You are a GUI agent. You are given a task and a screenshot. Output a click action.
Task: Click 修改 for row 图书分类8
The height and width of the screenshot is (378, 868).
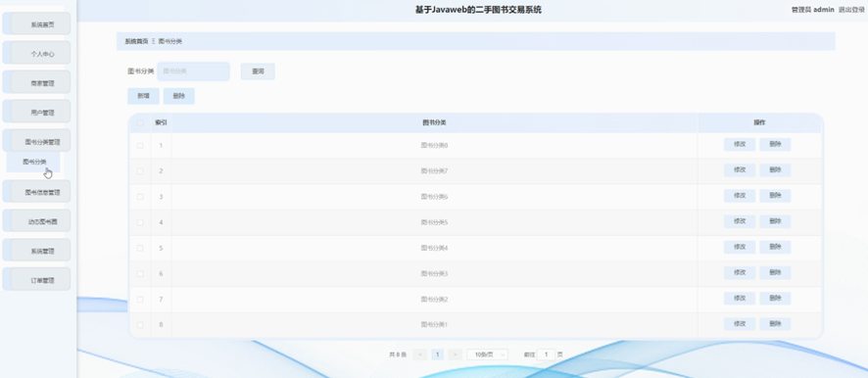pos(740,145)
